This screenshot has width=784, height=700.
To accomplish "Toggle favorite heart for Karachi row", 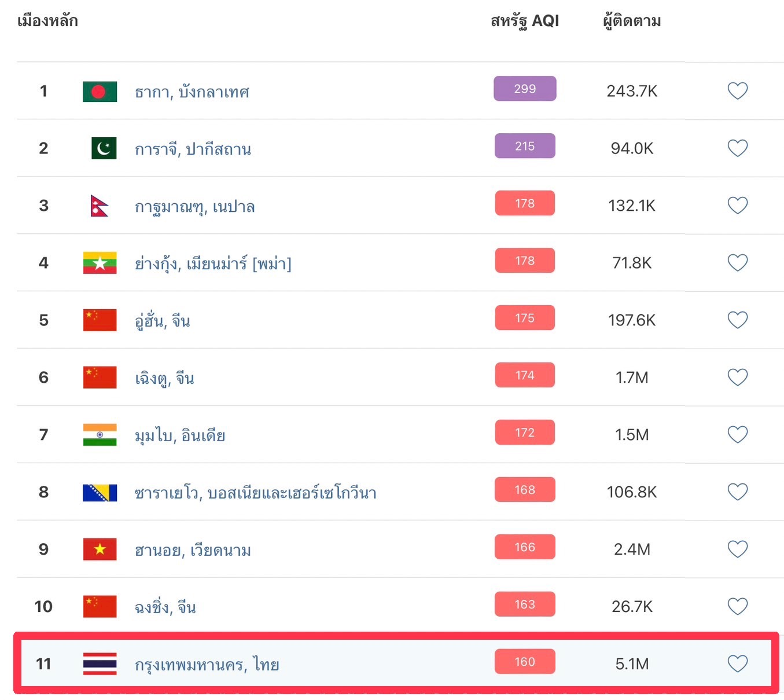I will [737, 148].
